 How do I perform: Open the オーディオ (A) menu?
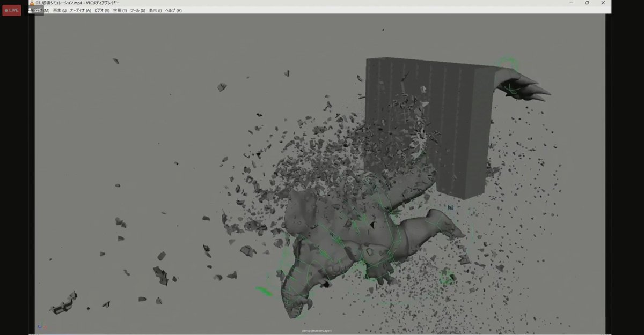80,10
